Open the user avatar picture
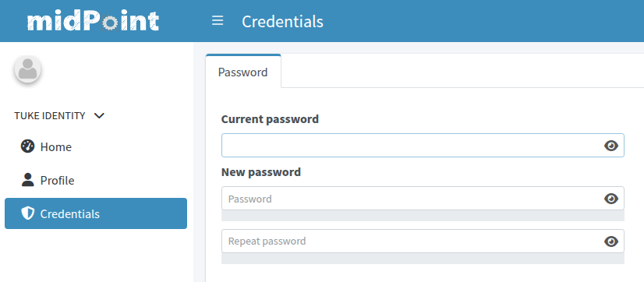This screenshot has width=644, height=282. [x=27, y=69]
